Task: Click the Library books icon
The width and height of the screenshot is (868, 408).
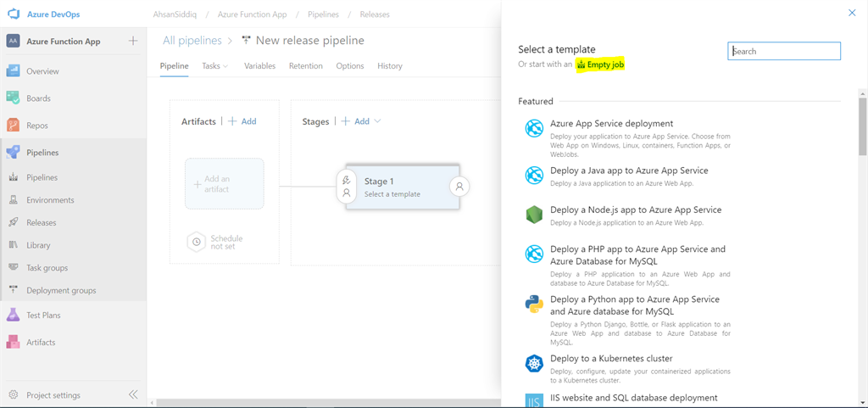Action: coord(14,245)
